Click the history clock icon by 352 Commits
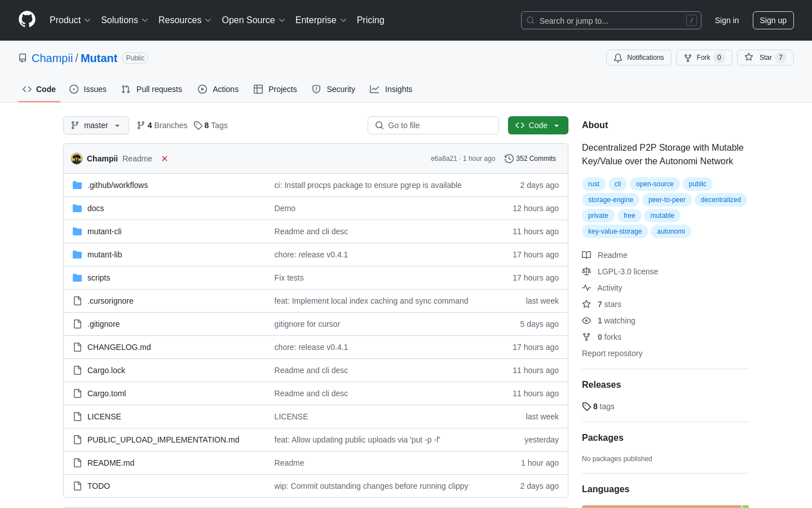812x508 pixels. pyautogui.click(x=509, y=159)
